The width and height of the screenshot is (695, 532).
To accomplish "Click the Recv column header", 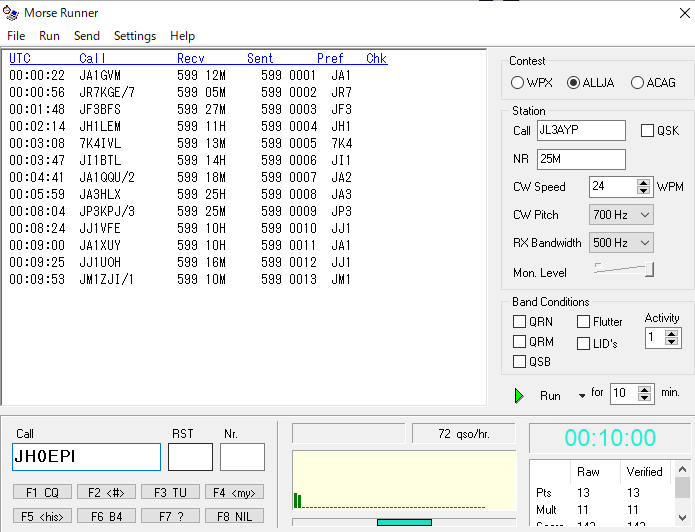I will [191, 59].
